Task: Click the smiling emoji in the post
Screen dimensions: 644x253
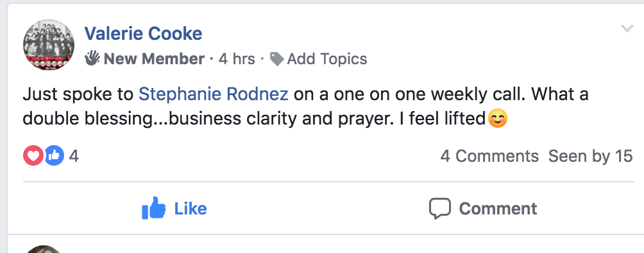Action: (x=497, y=119)
